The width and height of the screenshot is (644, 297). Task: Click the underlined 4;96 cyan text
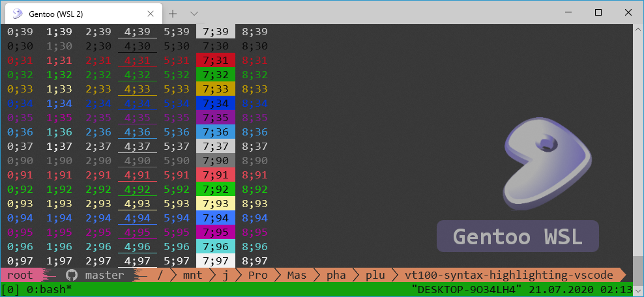point(138,247)
